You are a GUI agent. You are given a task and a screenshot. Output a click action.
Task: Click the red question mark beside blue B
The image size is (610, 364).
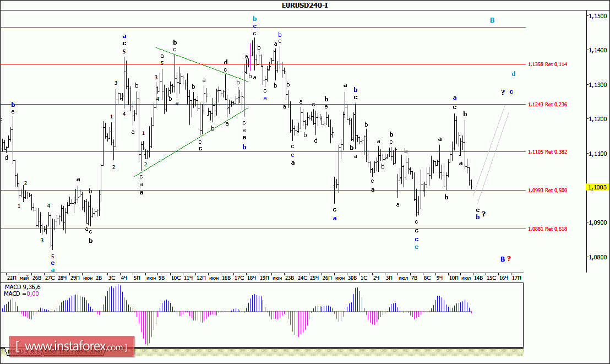pos(509,258)
